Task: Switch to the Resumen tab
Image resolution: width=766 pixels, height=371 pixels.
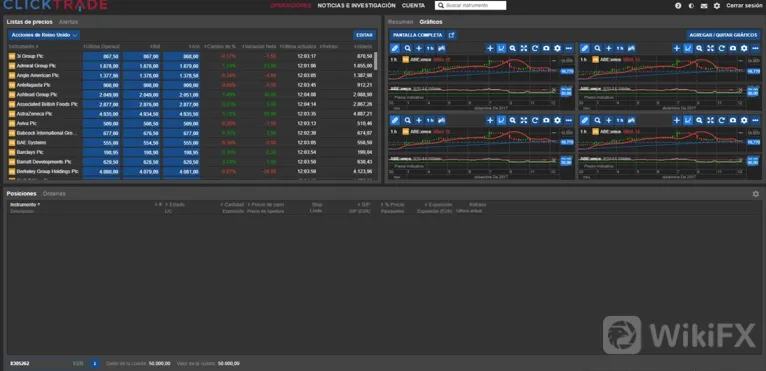Action: (x=401, y=22)
